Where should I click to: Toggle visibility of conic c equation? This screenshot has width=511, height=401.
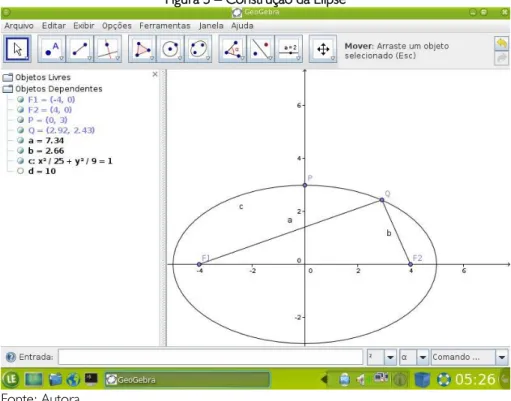[20, 161]
